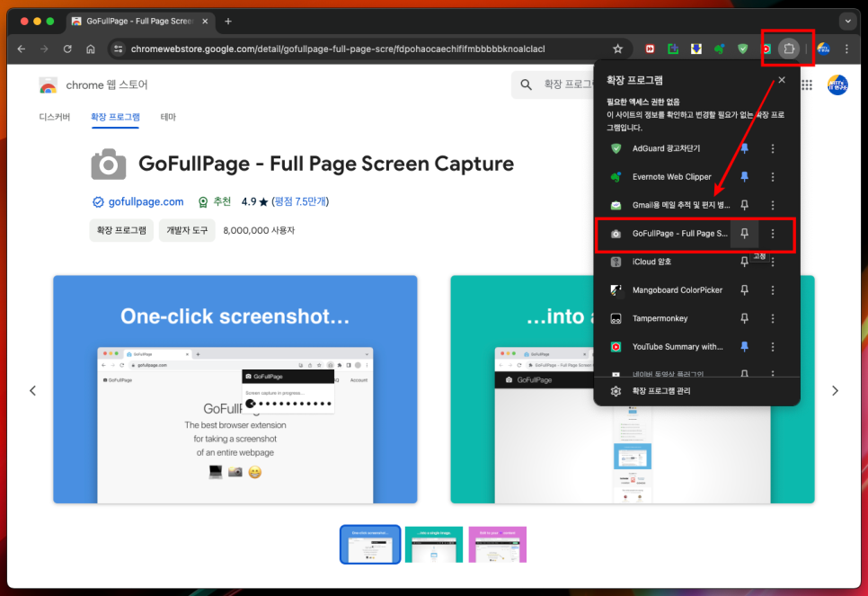868x596 pixels.
Task: Switch to GoFullPage browser tab
Action: [x=138, y=21]
